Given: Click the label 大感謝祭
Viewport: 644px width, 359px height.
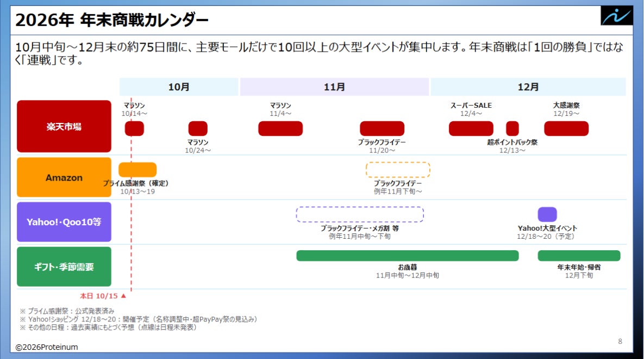Looking at the screenshot, I should pyautogui.click(x=566, y=106).
